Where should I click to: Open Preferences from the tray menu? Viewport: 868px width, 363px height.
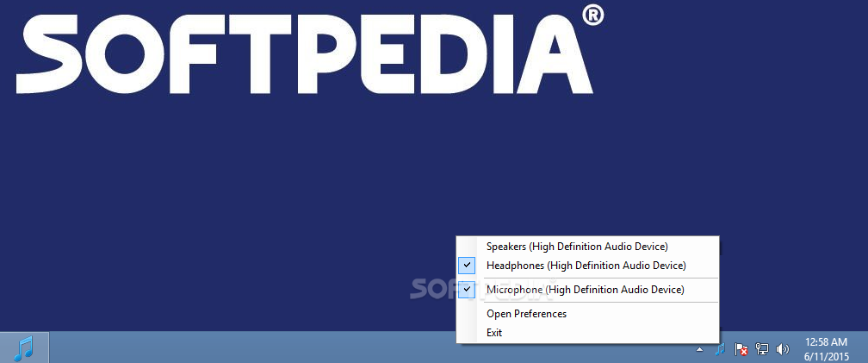tap(587, 314)
